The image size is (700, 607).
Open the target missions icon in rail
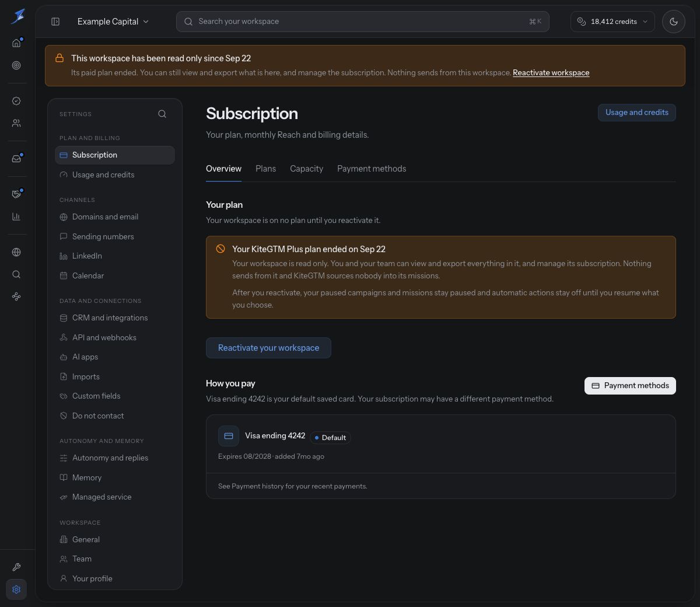pyautogui.click(x=16, y=65)
